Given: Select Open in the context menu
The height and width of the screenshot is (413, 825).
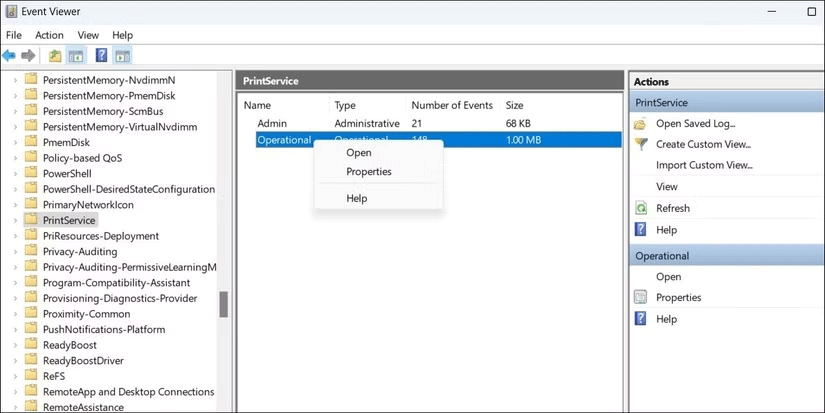Looking at the screenshot, I should [x=358, y=153].
